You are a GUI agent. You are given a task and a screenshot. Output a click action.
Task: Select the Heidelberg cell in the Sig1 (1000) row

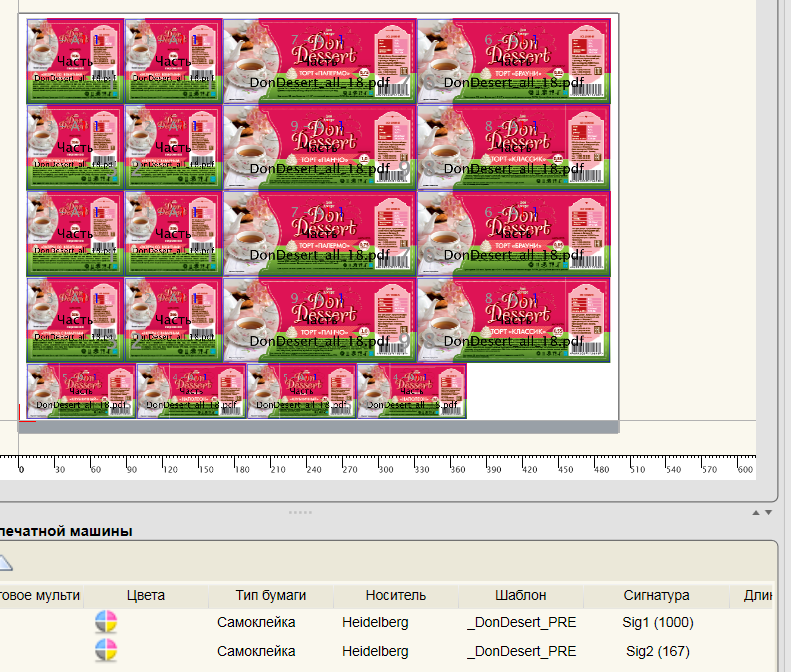pos(375,622)
